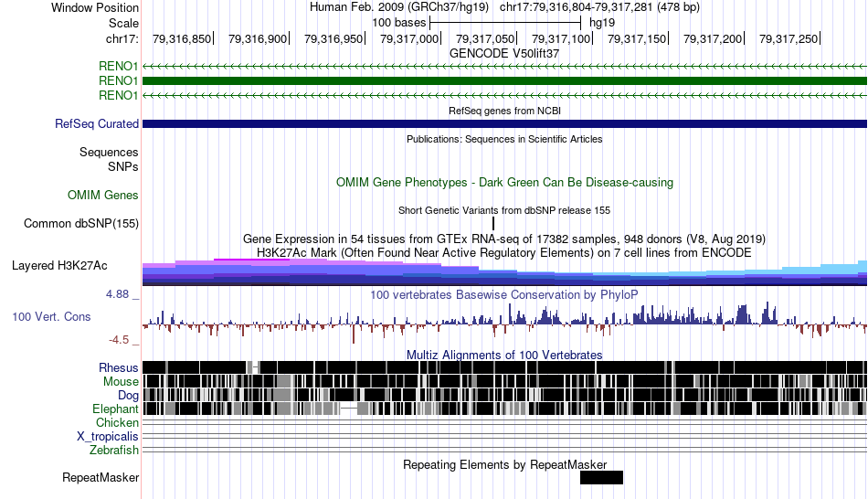
Task: Click the RefSeq Curated track label
Action: [x=97, y=124]
